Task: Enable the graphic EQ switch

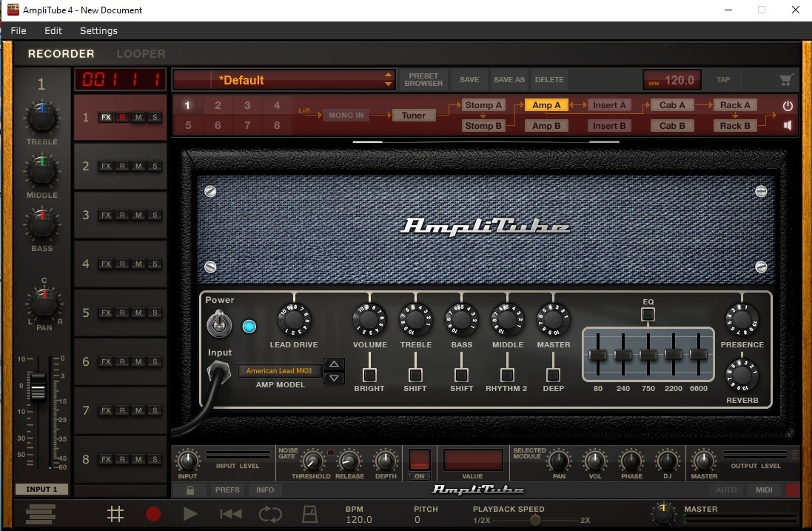Action: pyautogui.click(x=648, y=314)
